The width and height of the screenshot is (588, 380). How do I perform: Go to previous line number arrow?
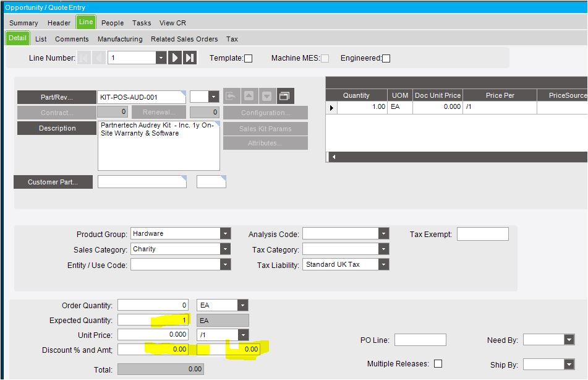99,58
